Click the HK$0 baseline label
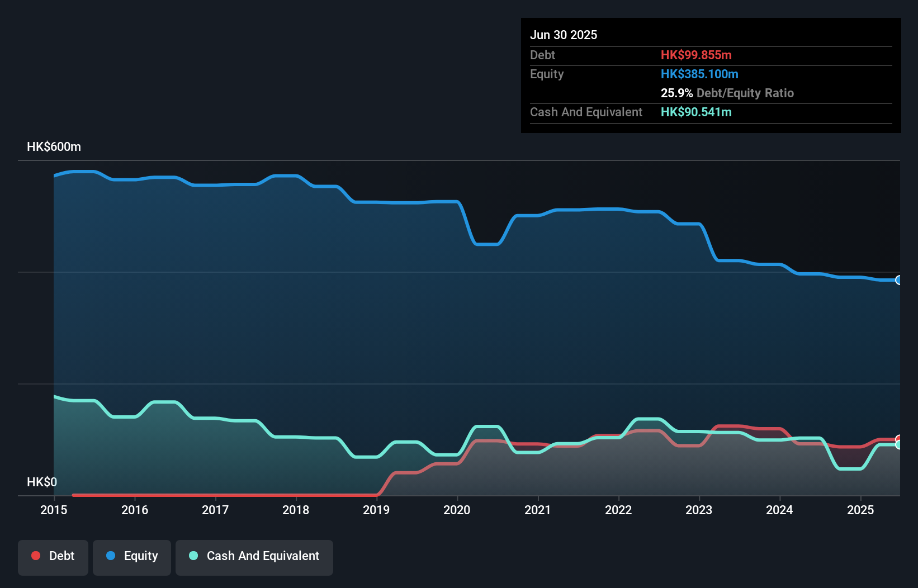The width and height of the screenshot is (918, 588). click(42, 482)
